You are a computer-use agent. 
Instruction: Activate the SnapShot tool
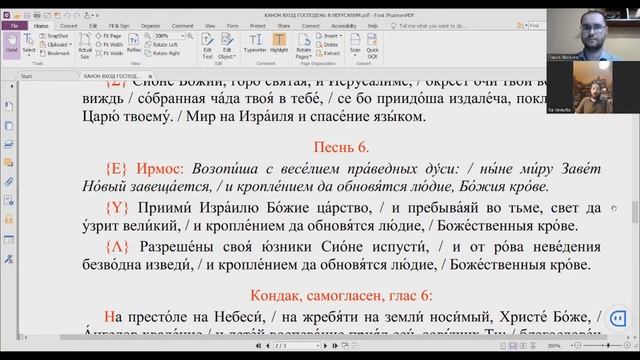[x=54, y=36]
